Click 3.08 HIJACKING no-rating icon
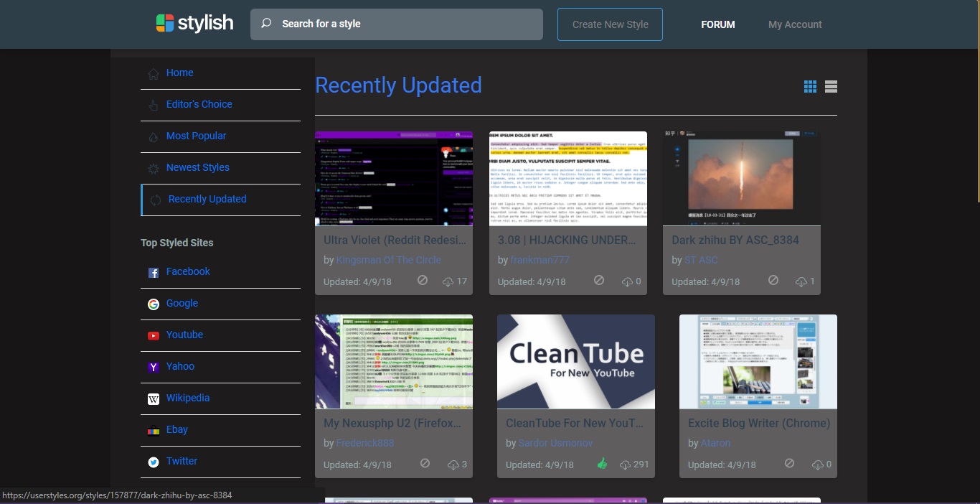The height and width of the screenshot is (504, 980). click(x=599, y=280)
